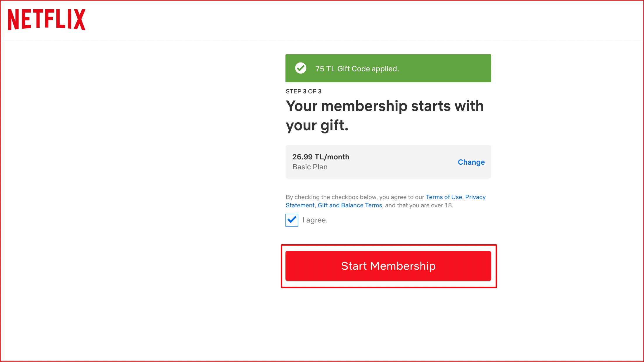The image size is (644, 362).
Task: Click the empty middle of the plan summary box
Action: tap(403, 162)
